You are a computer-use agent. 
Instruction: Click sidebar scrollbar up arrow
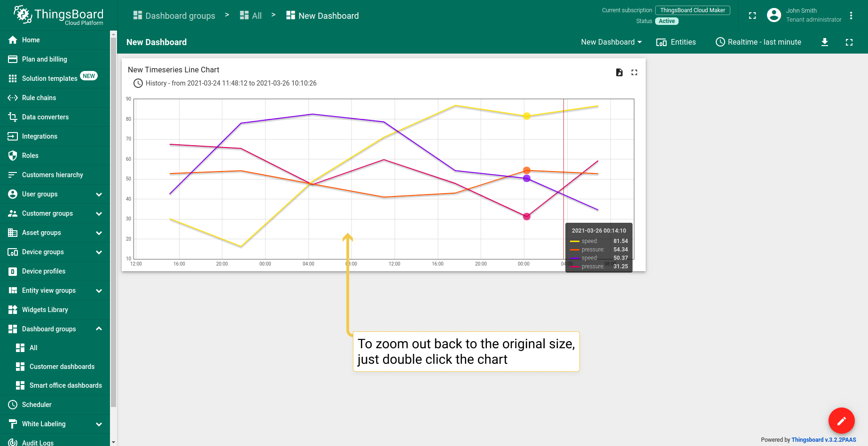click(113, 34)
